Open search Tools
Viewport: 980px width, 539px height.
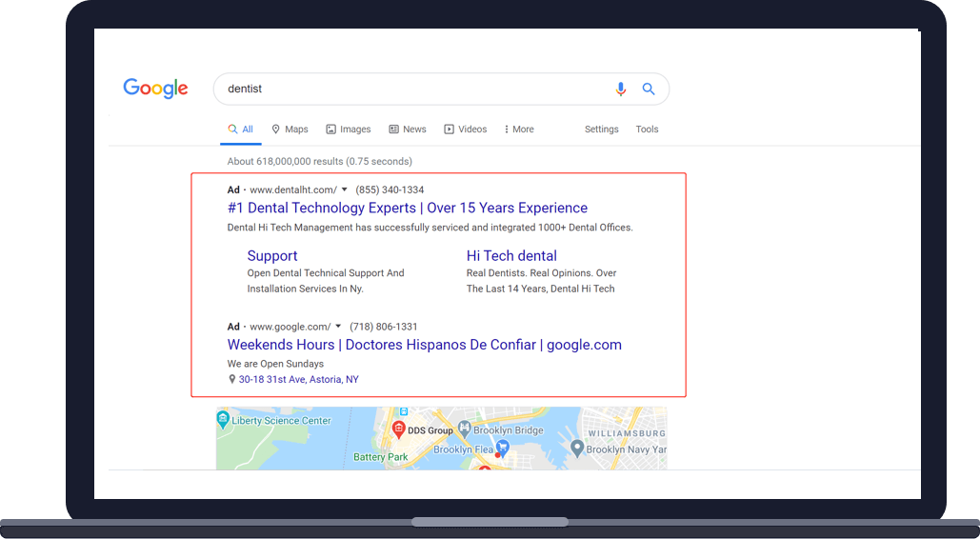click(647, 130)
